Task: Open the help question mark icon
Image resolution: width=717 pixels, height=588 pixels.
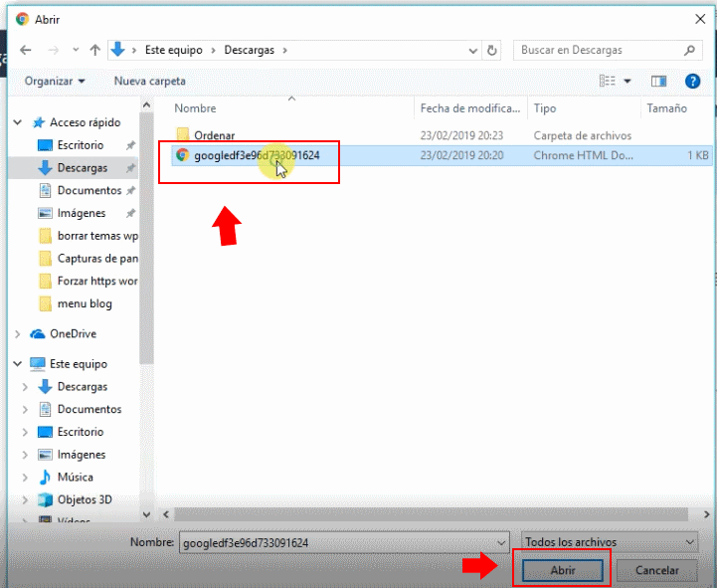Action: tap(692, 81)
